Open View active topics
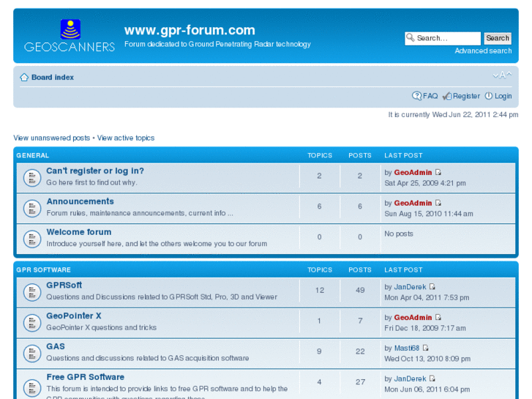This screenshot has width=532, height=399. (x=126, y=138)
